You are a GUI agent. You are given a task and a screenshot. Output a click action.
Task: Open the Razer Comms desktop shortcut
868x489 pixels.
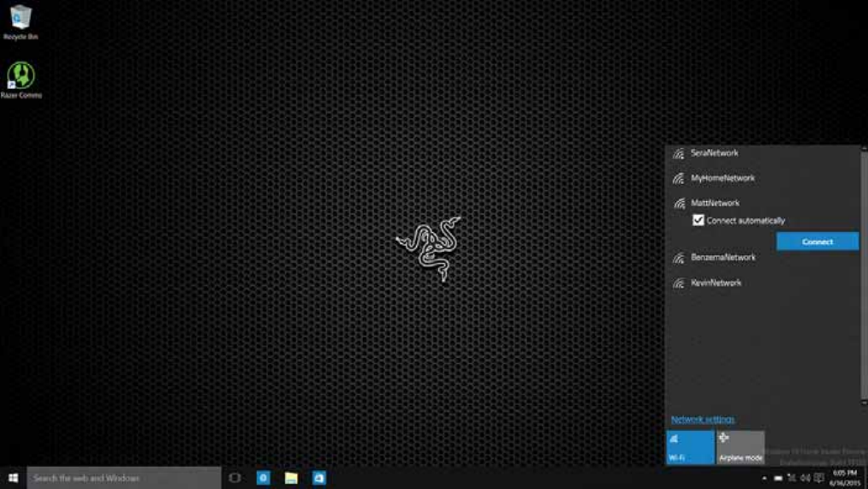pyautogui.click(x=21, y=81)
